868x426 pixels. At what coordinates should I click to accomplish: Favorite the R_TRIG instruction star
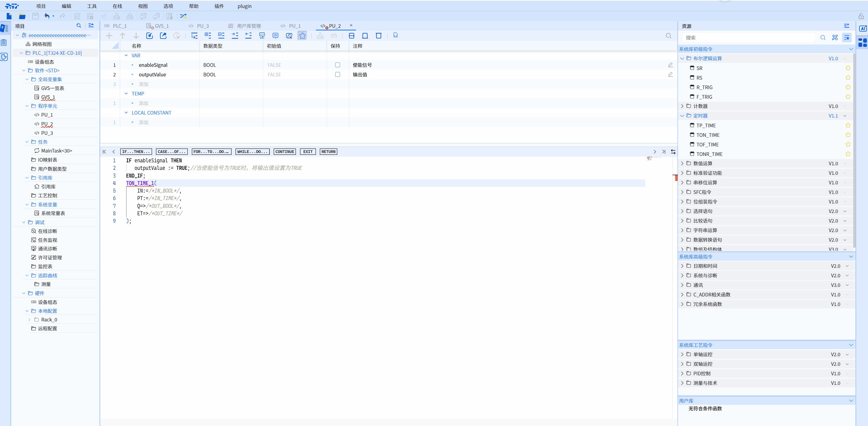[848, 87]
